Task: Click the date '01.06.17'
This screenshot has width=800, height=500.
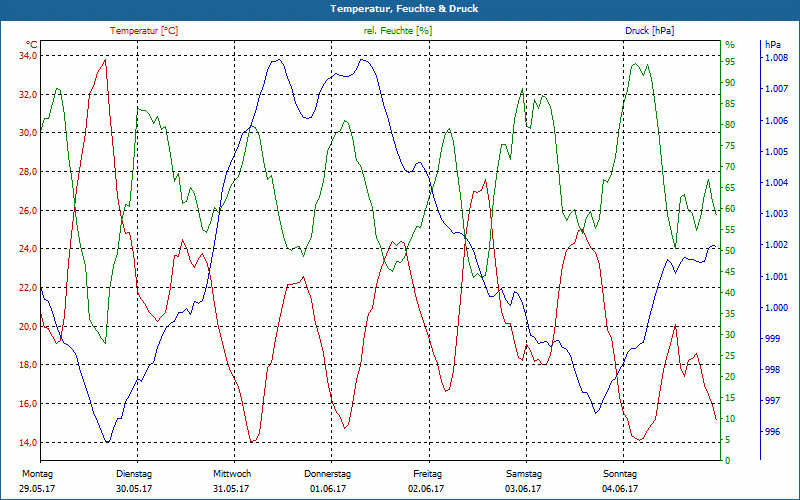Action: point(328,489)
